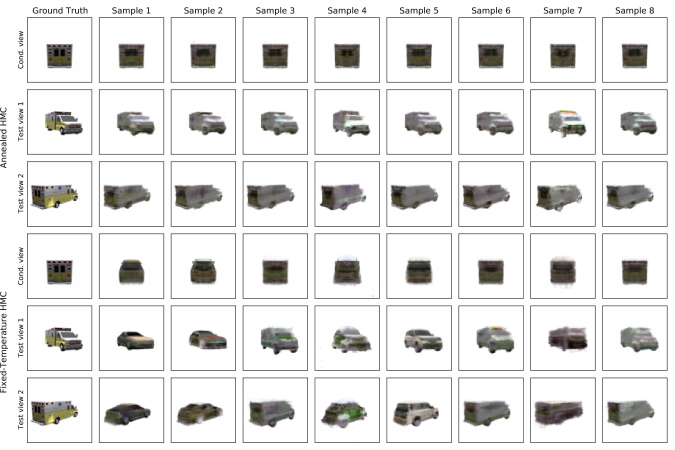Select Annealed HMC Test view 1 Sample 2 image
Screen dimensions: 675x450
tap(203, 122)
